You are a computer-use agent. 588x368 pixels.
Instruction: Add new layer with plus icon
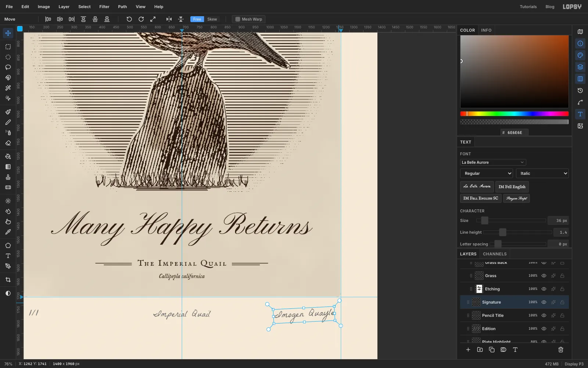pos(468,350)
